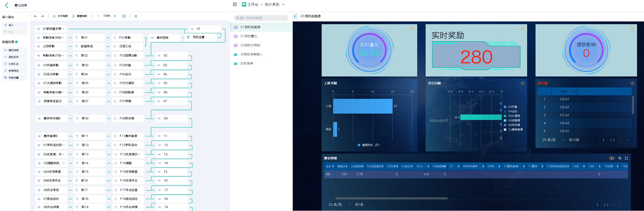The width and height of the screenshot is (644, 211).
Task: Select the 横向连接 node type in sidebar
Action: tap(15, 50)
